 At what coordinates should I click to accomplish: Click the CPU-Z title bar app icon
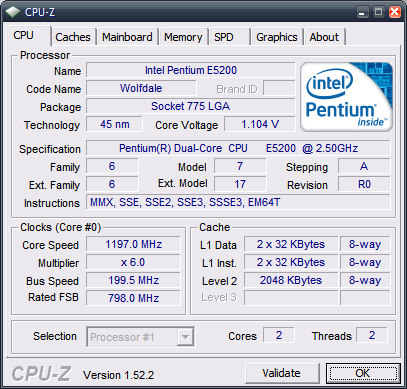pyautogui.click(x=13, y=12)
